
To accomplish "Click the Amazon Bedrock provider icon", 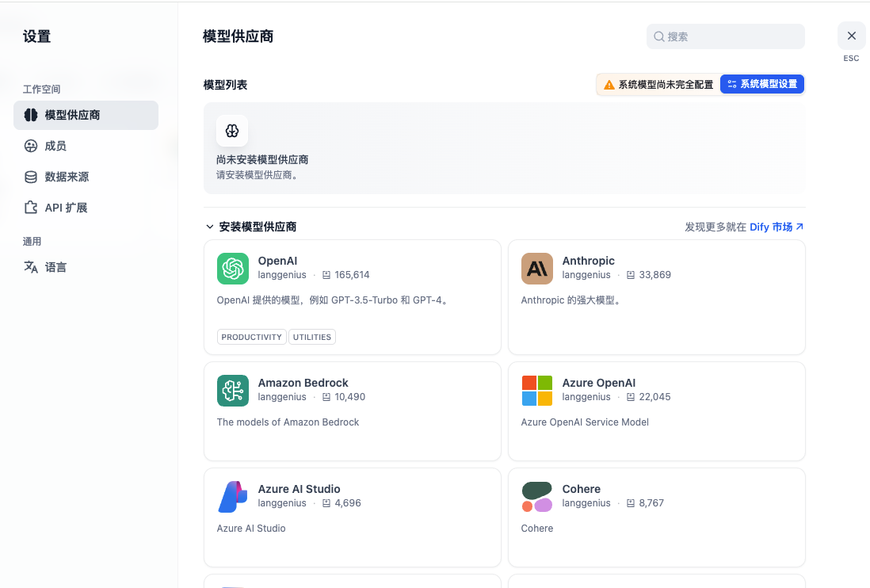I will click(232, 391).
